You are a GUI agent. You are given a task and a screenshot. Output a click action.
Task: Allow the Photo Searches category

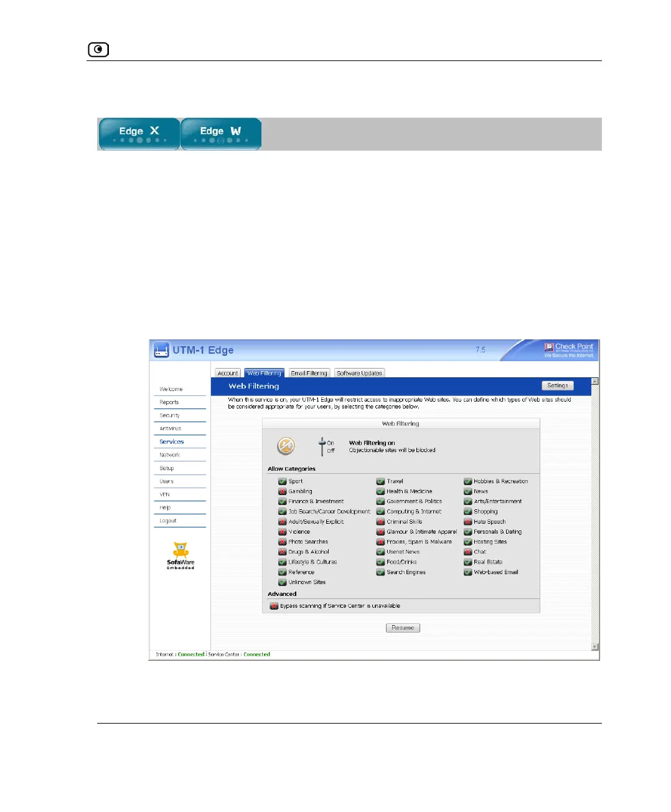click(282, 542)
